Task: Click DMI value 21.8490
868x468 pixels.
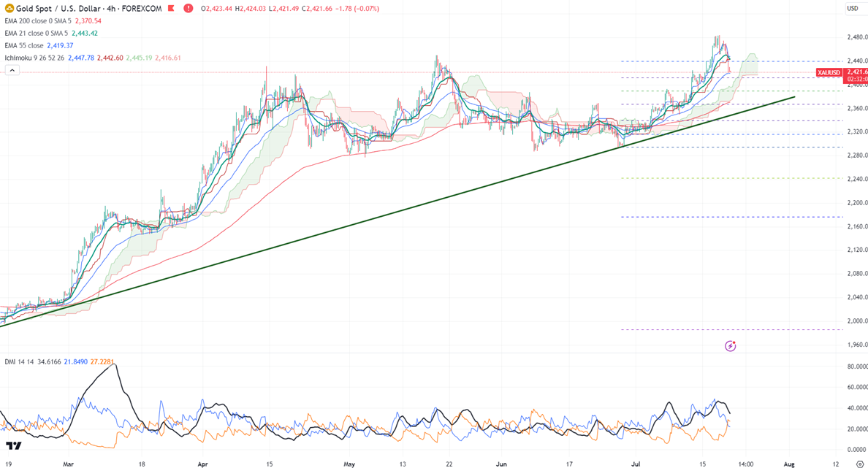Action: coord(76,362)
